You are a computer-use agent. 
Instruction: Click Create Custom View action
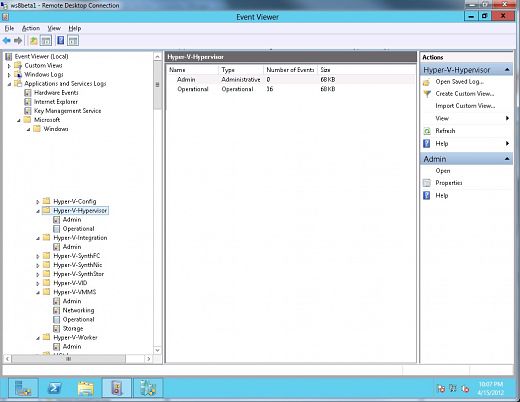465,94
